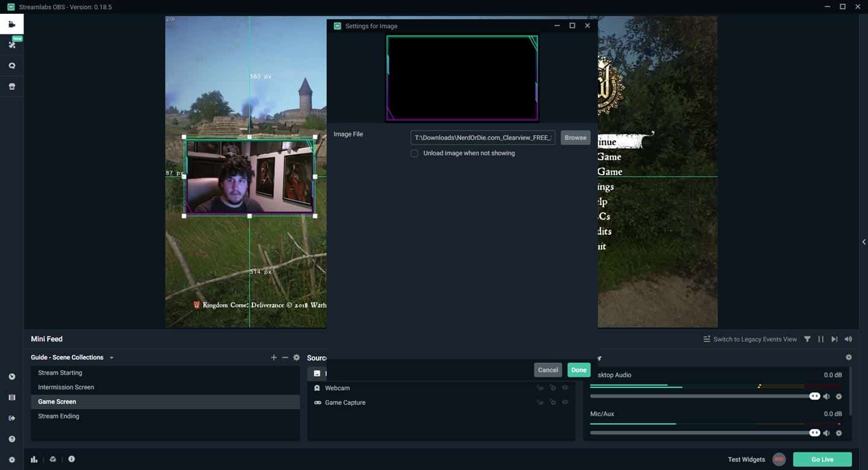Screen dimensions: 868x470
Task: Pause the alert queue in Mini Feed
Action: coord(821,339)
